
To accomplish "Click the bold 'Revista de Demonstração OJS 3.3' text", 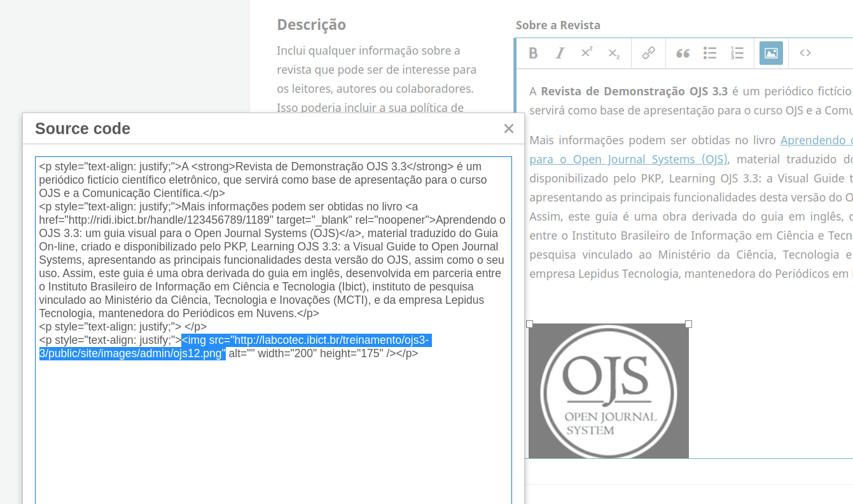I will pos(634,91).
